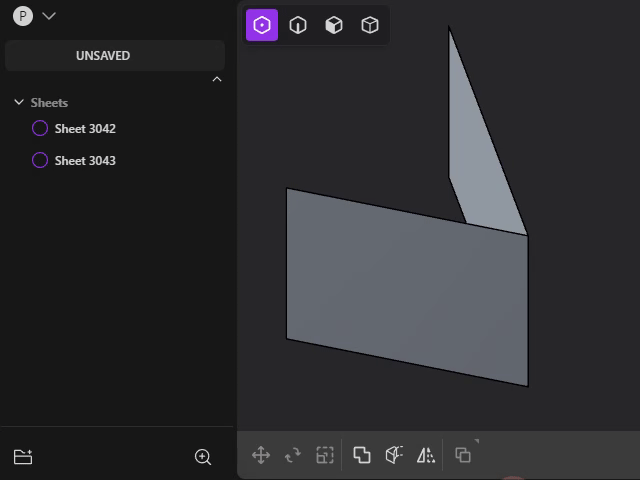Toggle visibility circle of Sheet 3043
640x480 pixels.
(40, 160)
